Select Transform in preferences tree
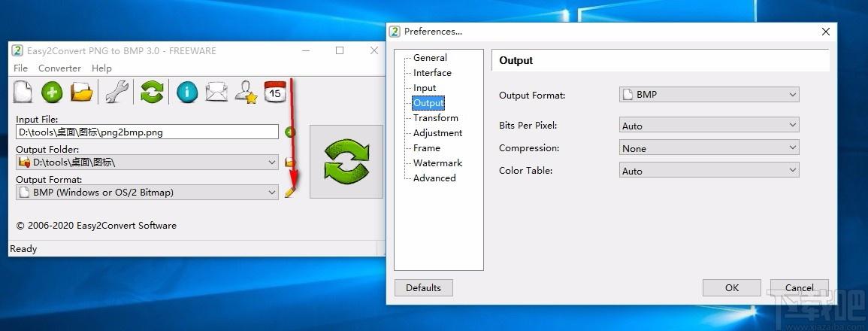 click(436, 117)
